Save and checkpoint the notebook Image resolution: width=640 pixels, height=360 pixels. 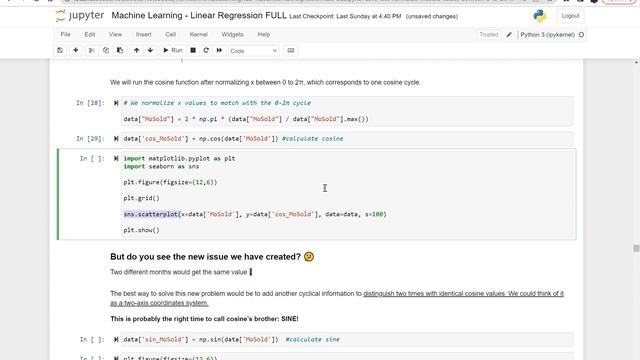click(x=60, y=50)
